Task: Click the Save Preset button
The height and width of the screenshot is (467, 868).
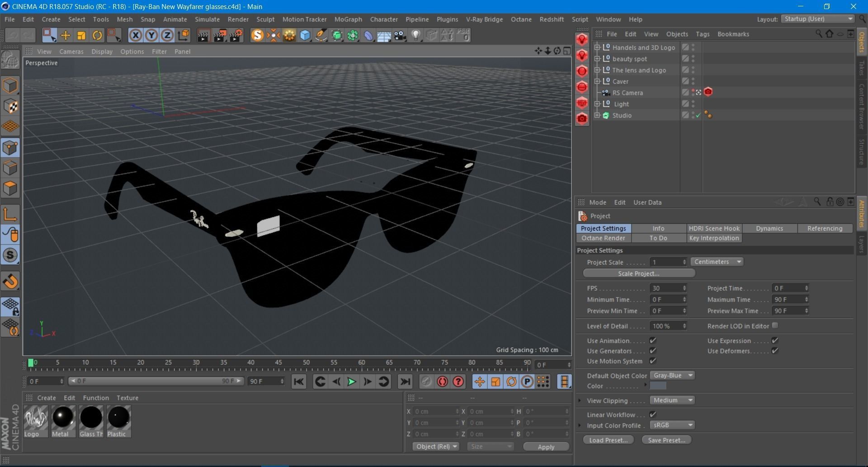Action: tap(666, 440)
